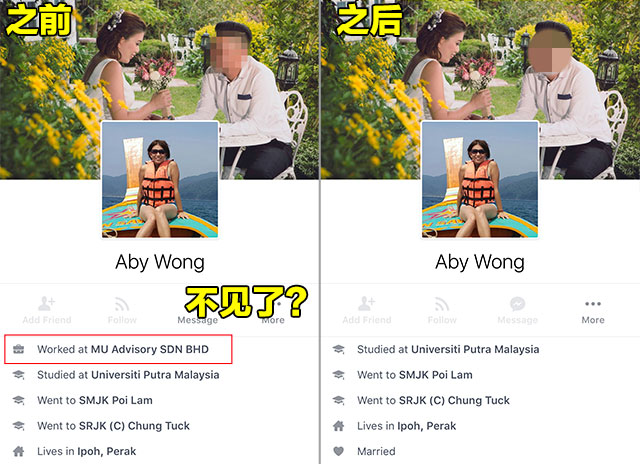
Task: Tap home icon beside right Lives in Ipoh
Action: pos(338,426)
